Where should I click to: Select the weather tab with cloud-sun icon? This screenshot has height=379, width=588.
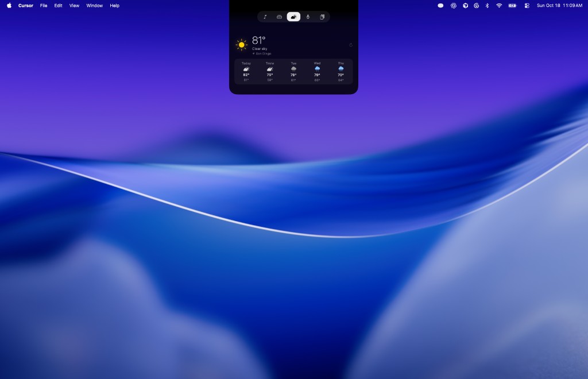[293, 17]
